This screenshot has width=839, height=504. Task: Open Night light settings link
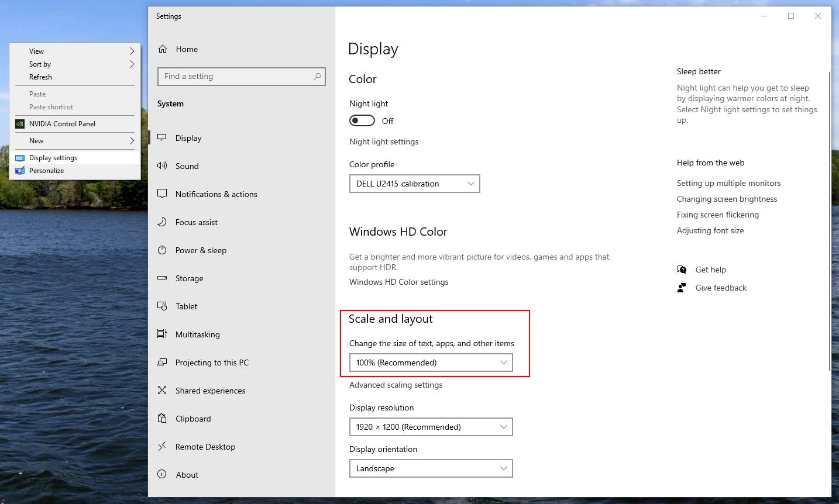pyautogui.click(x=384, y=141)
